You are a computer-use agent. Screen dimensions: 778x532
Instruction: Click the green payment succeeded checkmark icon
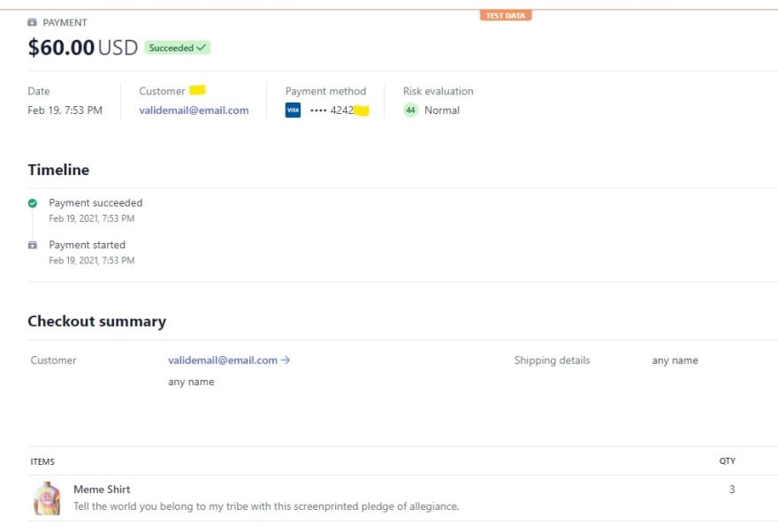[x=33, y=202]
